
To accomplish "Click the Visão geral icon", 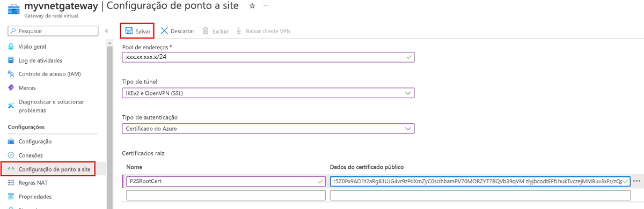I will [11, 46].
